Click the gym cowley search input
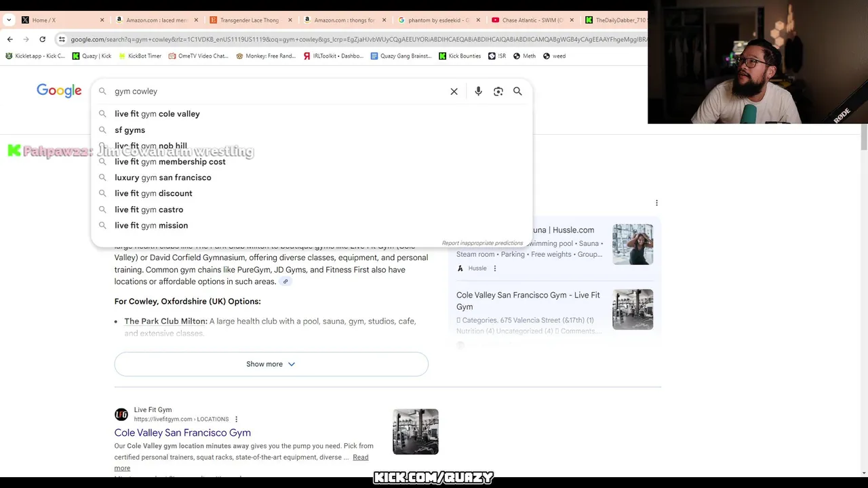The height and width of the screenshot is (488, 868). click(x=278, y=91)
